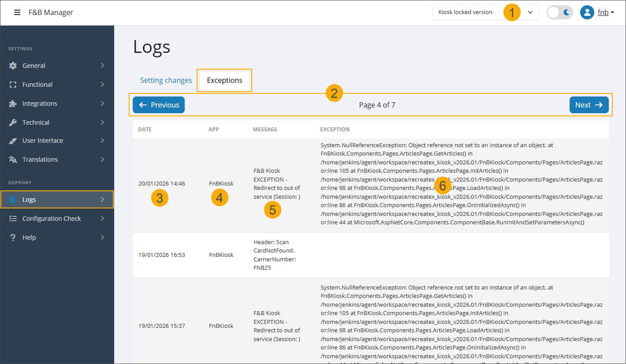Viewport: 626px width, 364px height.
Task: Select the log entry from 19/01/2026 16:53
Action: tap(309, 255)
